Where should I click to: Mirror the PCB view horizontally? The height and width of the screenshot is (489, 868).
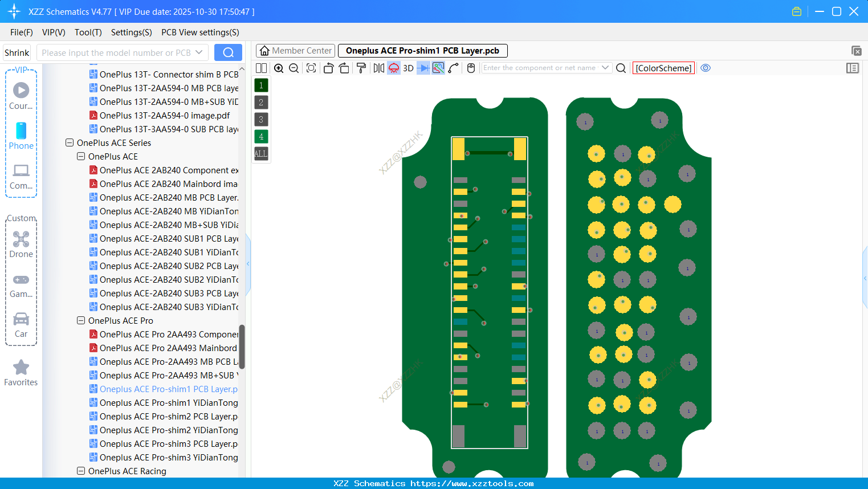click(x=379, y=68)
